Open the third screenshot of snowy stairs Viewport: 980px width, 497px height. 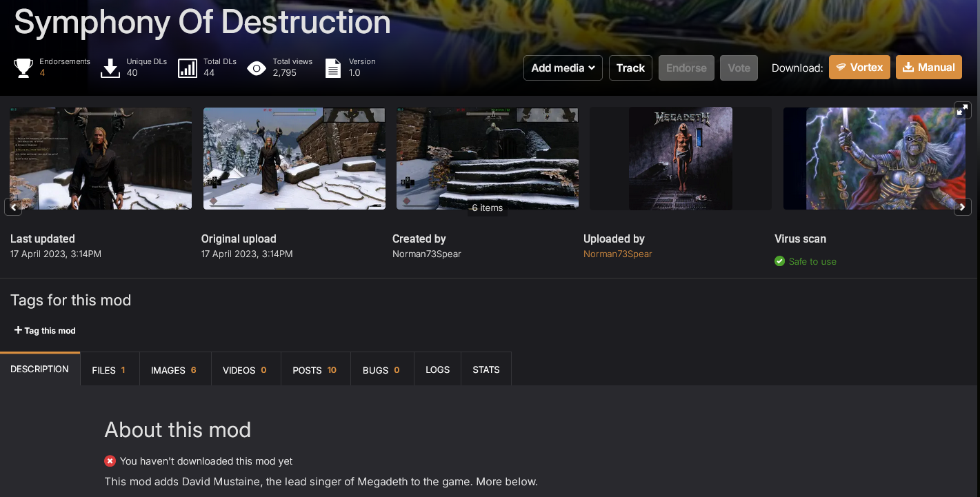(x=488, y=159)
